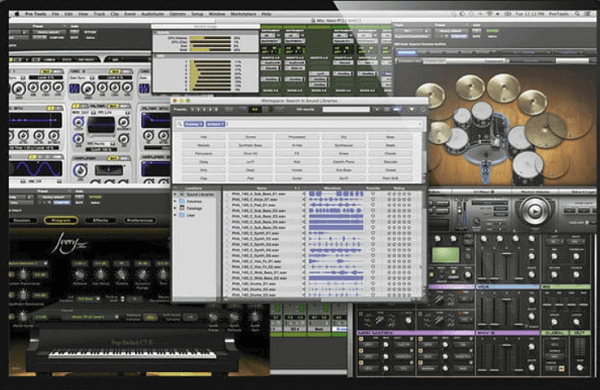
Task: Open the File menu
Action: [55, 14]
